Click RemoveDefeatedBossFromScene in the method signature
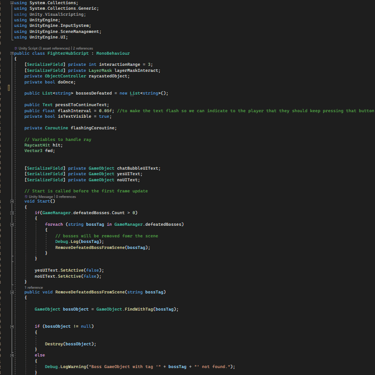Screen dimensions: 375x375 click(90, 292)
